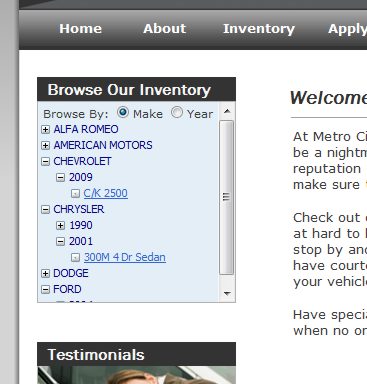Viewport: 367px width, 384px height.
Task: Collapse the FORD minus icon
Action: coord(45,289)
